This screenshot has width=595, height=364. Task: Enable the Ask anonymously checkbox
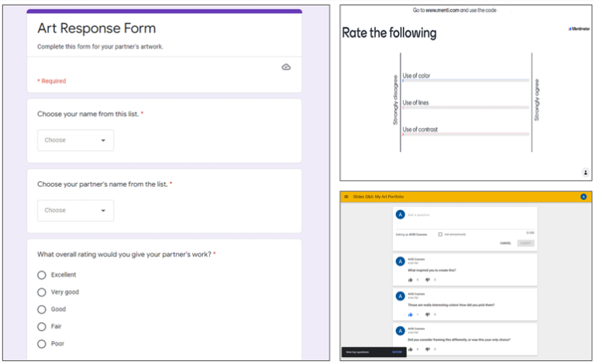pos(440,233)
